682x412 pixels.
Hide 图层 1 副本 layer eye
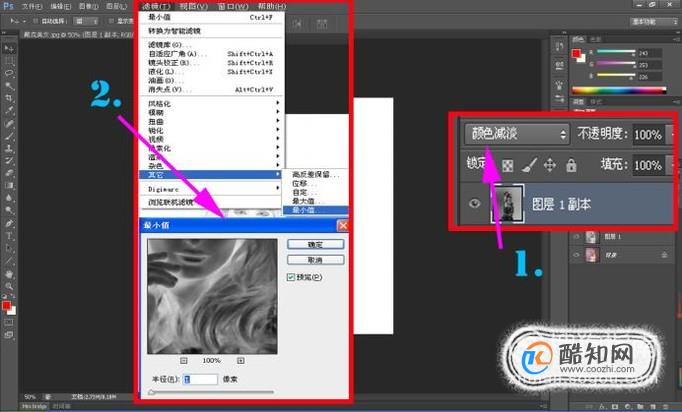tap(474, 204)
